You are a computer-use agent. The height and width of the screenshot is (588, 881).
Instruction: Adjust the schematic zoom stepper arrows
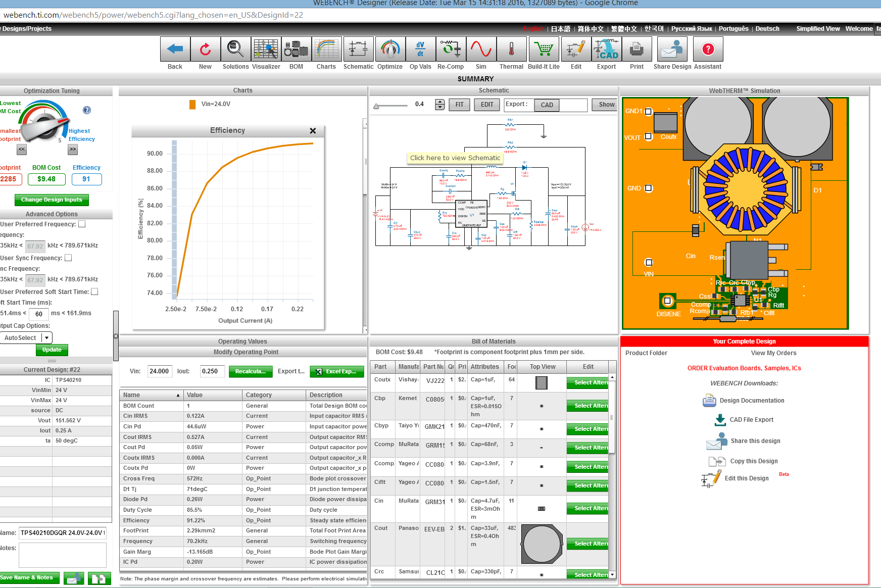[x=440, y=105]
